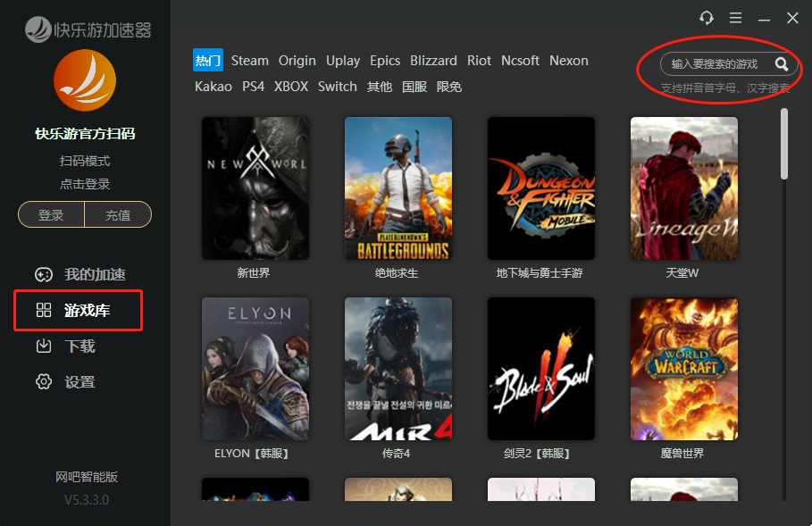The image size is (812, 526).
Task: Select the Steam category tab
Action: 249,61
